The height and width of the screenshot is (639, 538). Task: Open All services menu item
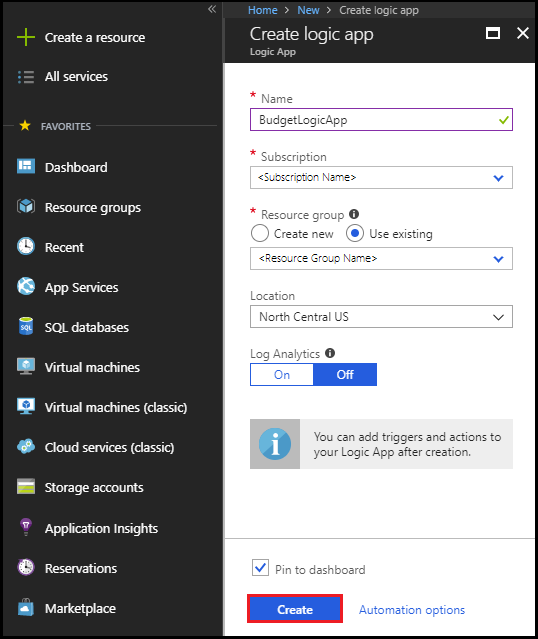(76, 77)
